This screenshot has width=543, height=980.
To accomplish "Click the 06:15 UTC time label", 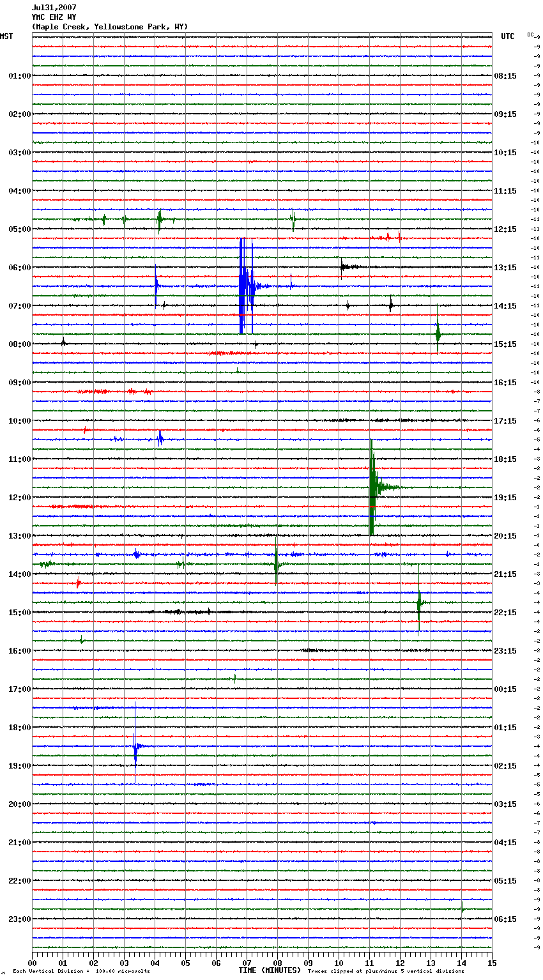I will point(505,919).
